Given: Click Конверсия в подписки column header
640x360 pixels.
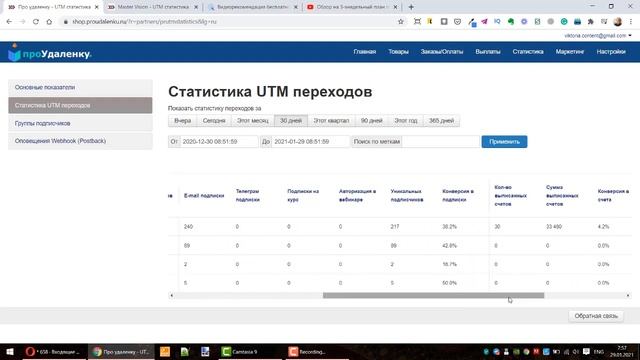Looking at the screenshot, I should (x=458, y=196).
